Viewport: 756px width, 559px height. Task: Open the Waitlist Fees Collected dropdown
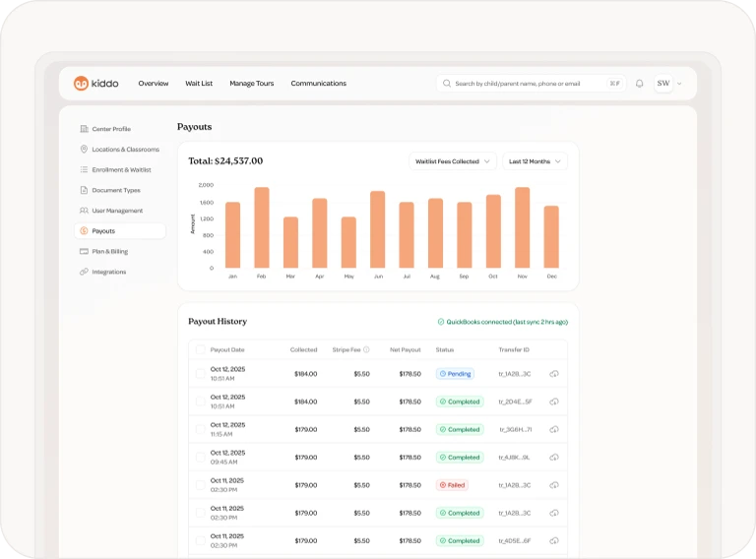452,161
